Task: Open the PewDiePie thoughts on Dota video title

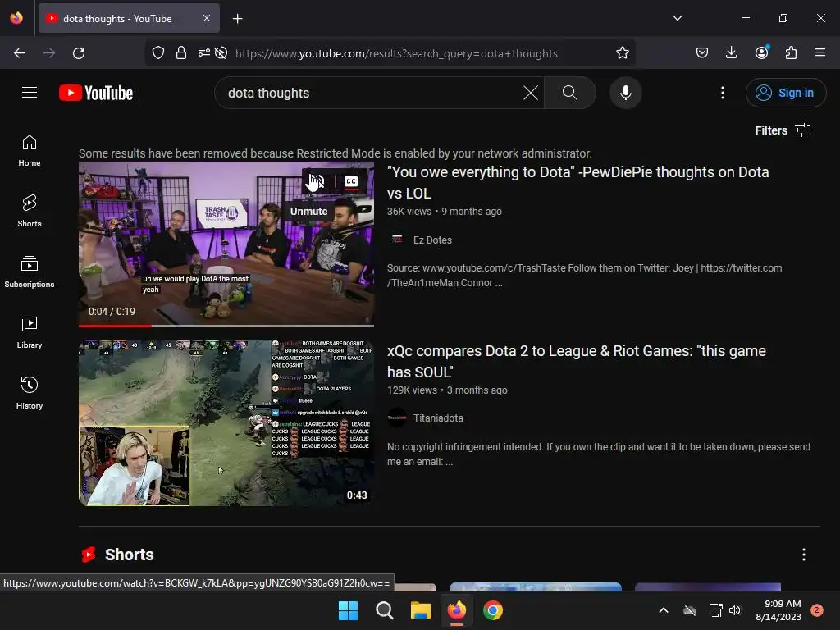Action: (x=578, y=183)
